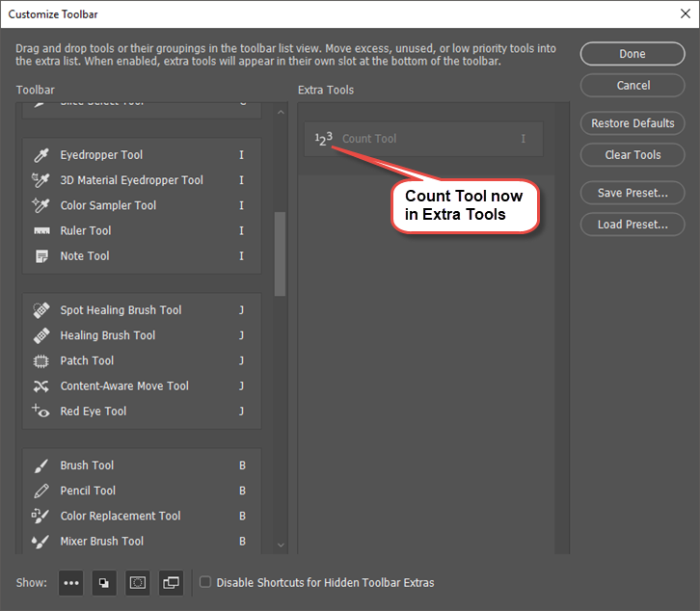Select the 'Eyedropper Tool' label
Image resolution: width=700 pixels, height=611 pixels.
[x=101, y=155]
